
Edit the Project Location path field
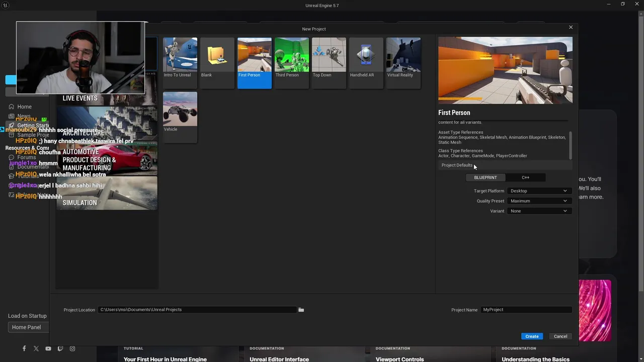coord(197,310)
